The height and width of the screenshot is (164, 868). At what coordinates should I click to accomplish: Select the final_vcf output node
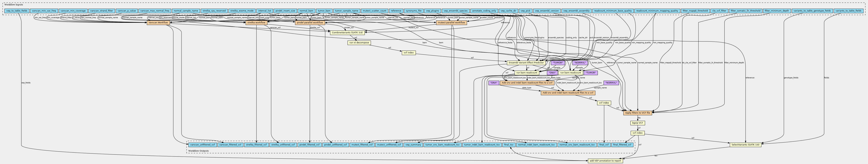click(603, 145)
